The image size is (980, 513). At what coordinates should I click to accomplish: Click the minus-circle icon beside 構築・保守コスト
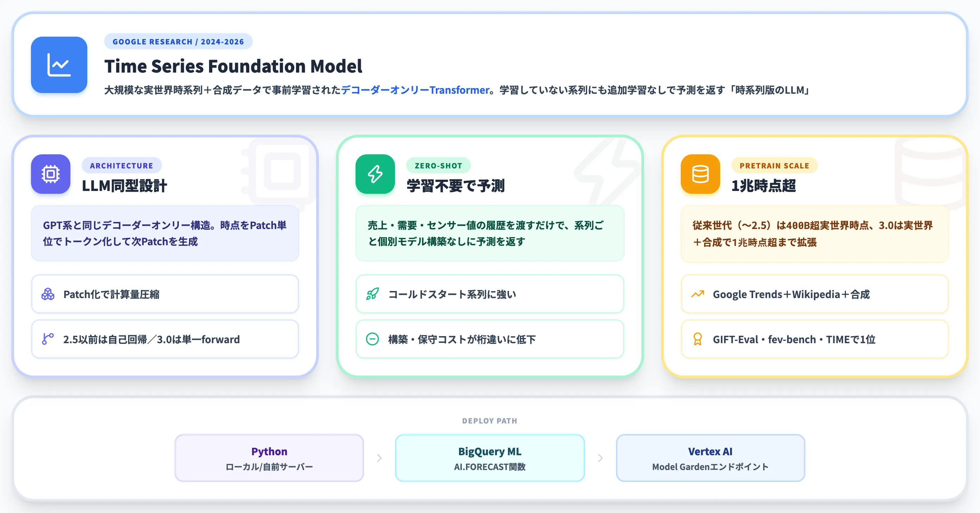372,339
